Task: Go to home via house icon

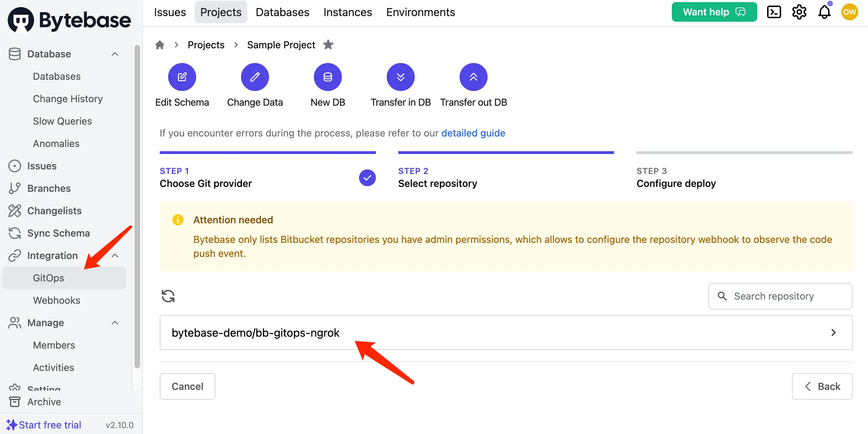Action: pos(160,45)
